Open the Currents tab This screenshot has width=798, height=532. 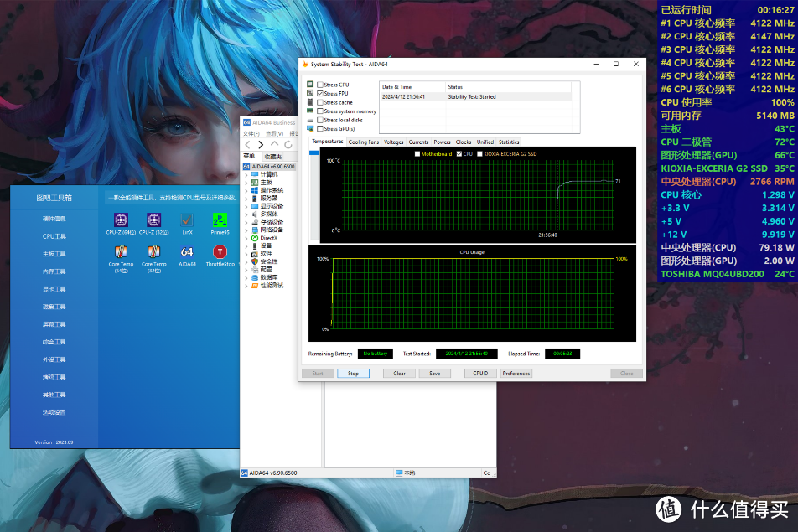(418, 142)
